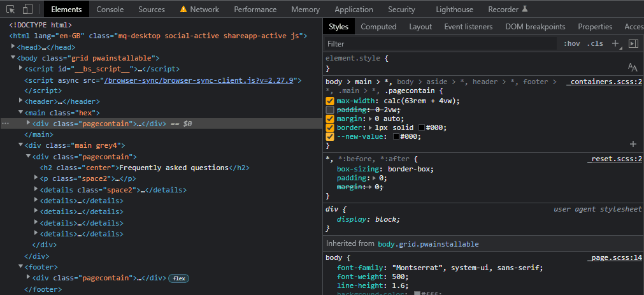Viewport: 644px width, 295px height.
Task: Toggle the device toolbar icon
Action: (27, 9)
